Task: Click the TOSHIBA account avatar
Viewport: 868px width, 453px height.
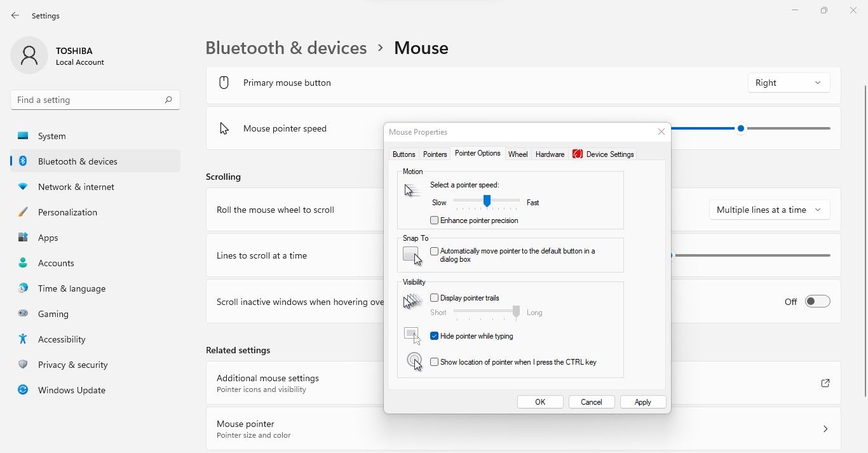Action: (29, 55)
